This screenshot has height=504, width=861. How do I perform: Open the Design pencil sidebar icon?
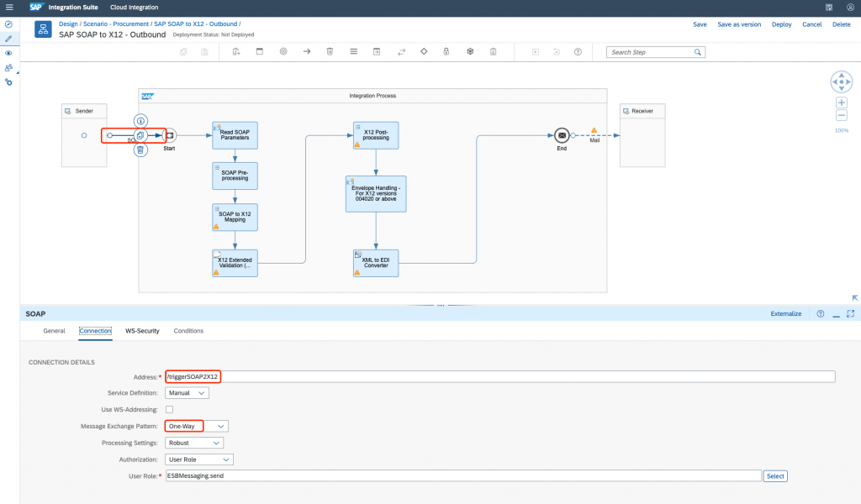(8, 39)
